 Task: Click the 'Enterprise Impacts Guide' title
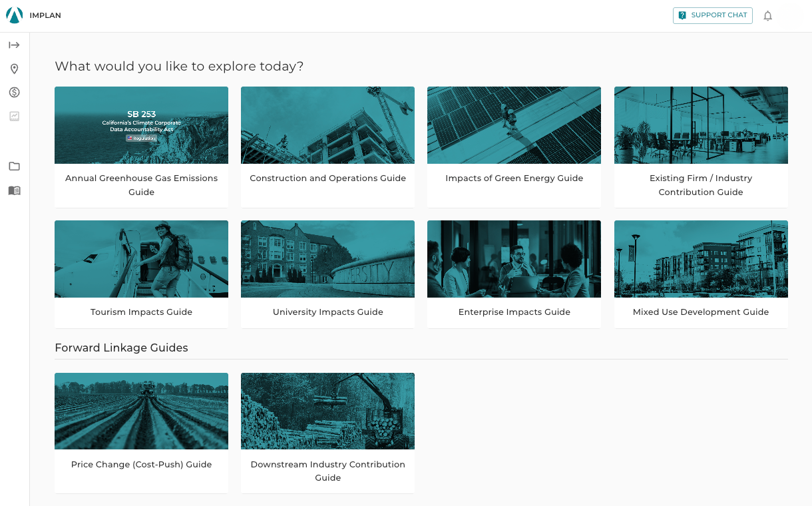[514, 312]
